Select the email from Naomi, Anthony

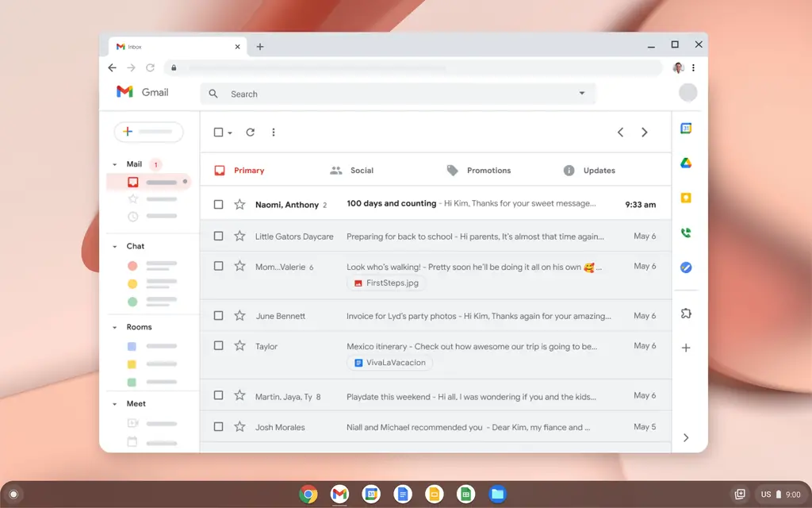click(218, 203)
